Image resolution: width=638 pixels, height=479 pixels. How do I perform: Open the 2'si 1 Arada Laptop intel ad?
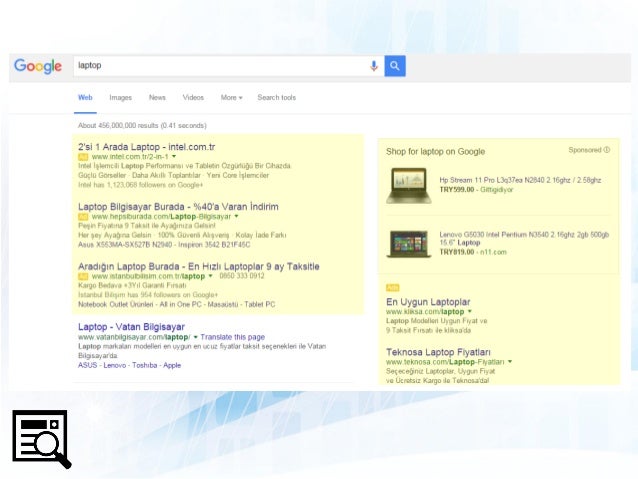pos(146,147)
